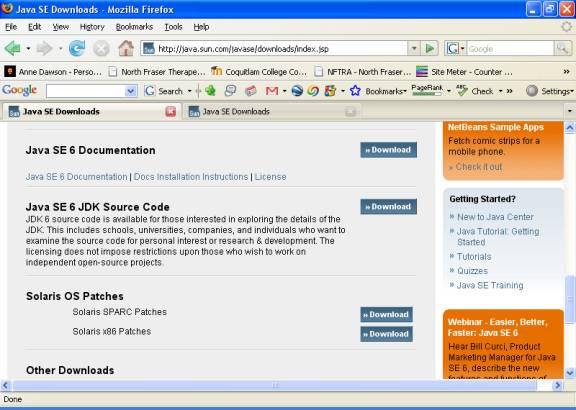
Task: Click the Google toolbar search input field
Action: coord(86,91)
